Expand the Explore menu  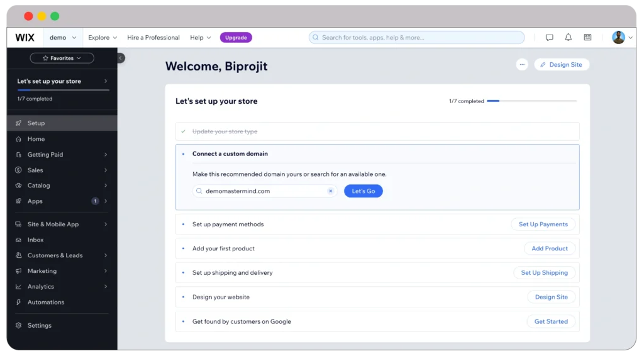(x=103, y=38)
